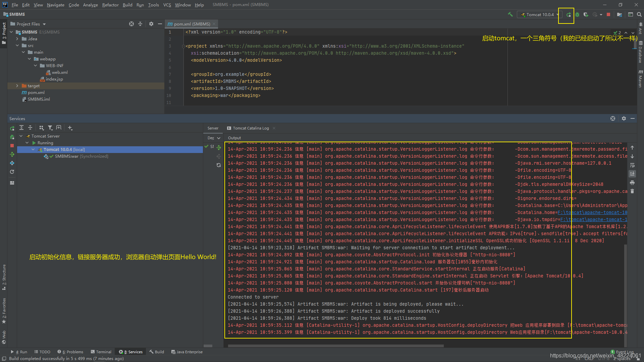Viewport: 644px width, 362px height.
Task: Start debugging with the green bug icon
Action: click(x=577, y=15)
